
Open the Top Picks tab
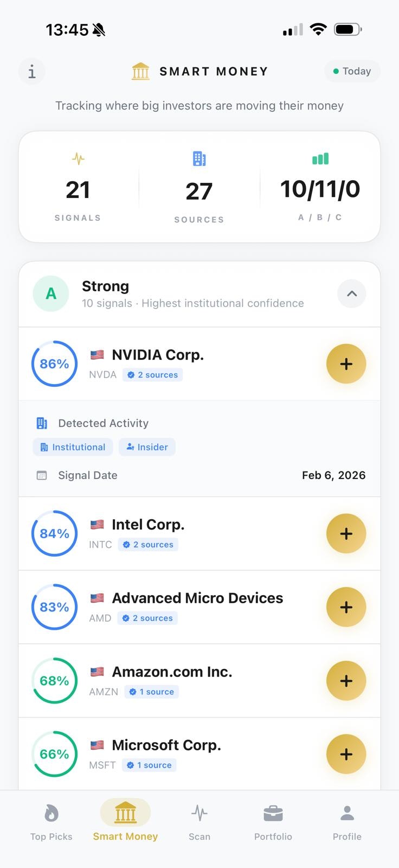[x=52, y=822]
